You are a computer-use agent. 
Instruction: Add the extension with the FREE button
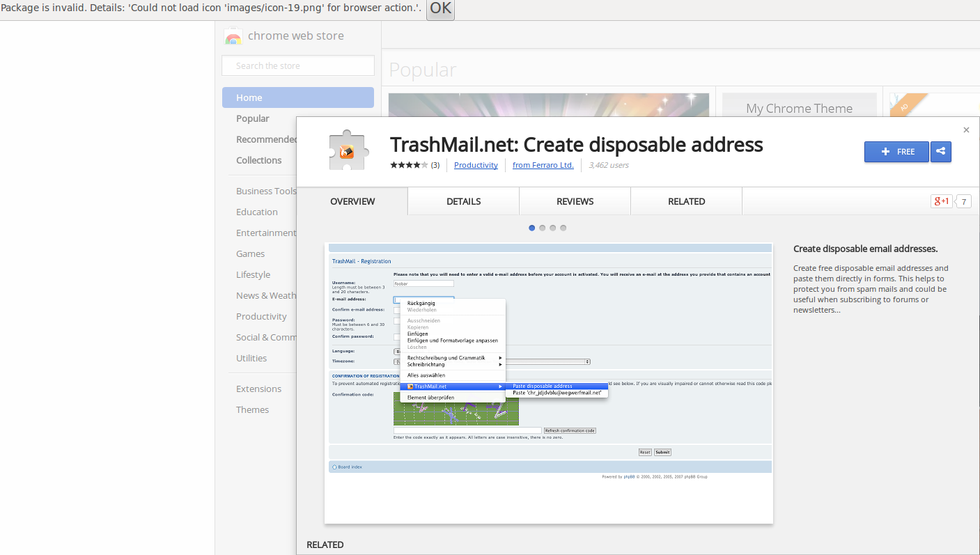click(x=896, y=152)
